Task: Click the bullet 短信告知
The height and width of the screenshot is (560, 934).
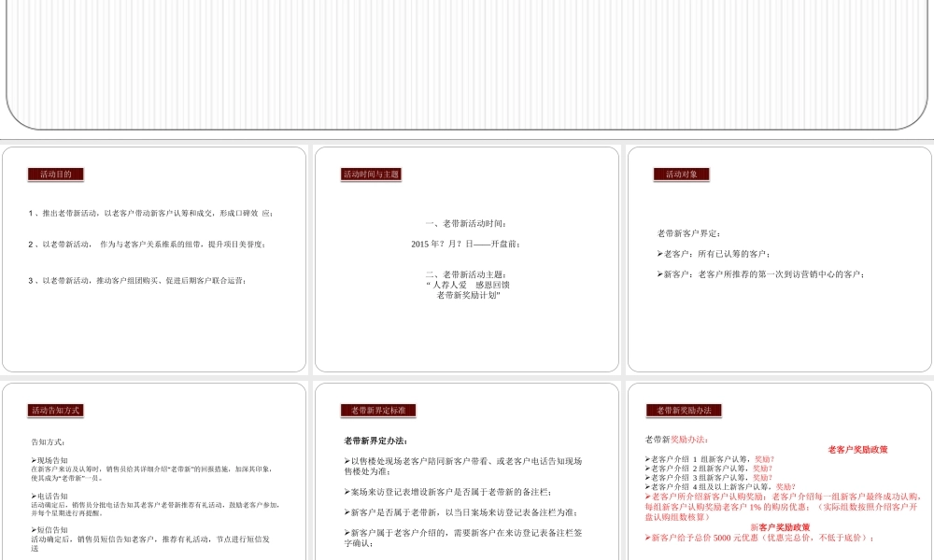Action: pyautogui.click(x=50, y=529)
